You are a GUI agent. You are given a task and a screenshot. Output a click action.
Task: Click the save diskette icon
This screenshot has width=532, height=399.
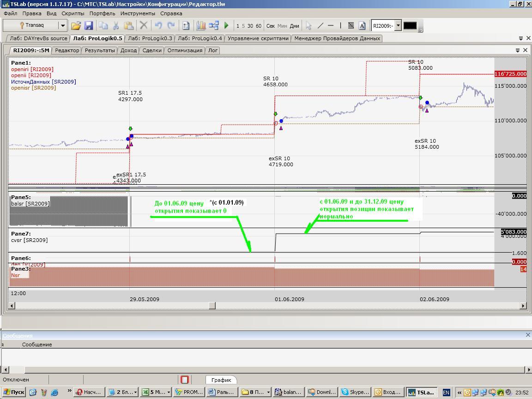(89, 26)
